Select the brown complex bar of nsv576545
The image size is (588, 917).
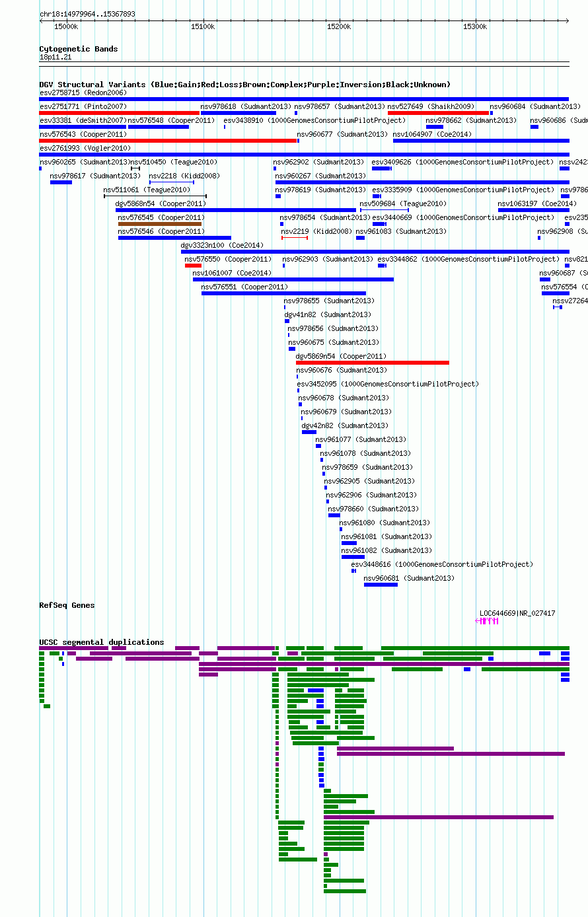coord(160,224)
